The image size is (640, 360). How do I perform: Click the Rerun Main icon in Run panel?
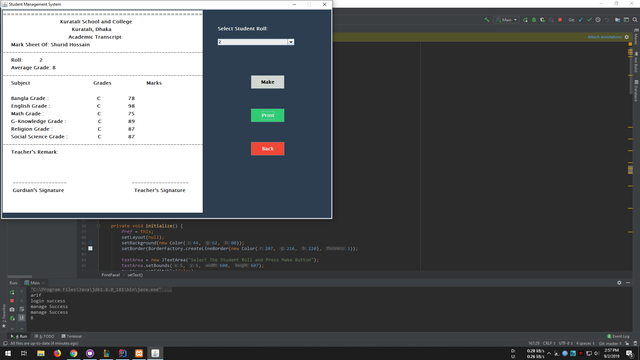tap(12, 292)
